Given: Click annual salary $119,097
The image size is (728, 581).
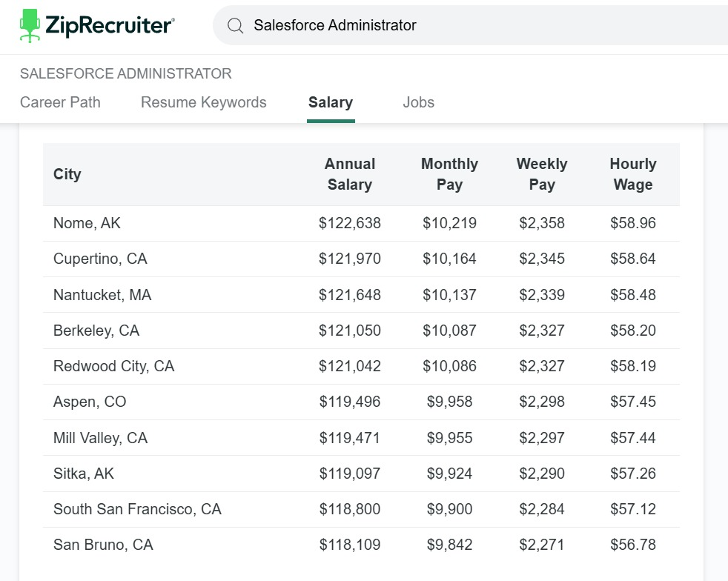Looking at the screenshot, I should tap(350, 474).
